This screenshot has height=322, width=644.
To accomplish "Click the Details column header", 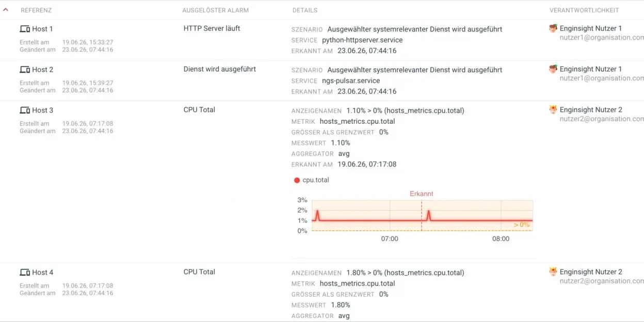I will click(305, 10).
